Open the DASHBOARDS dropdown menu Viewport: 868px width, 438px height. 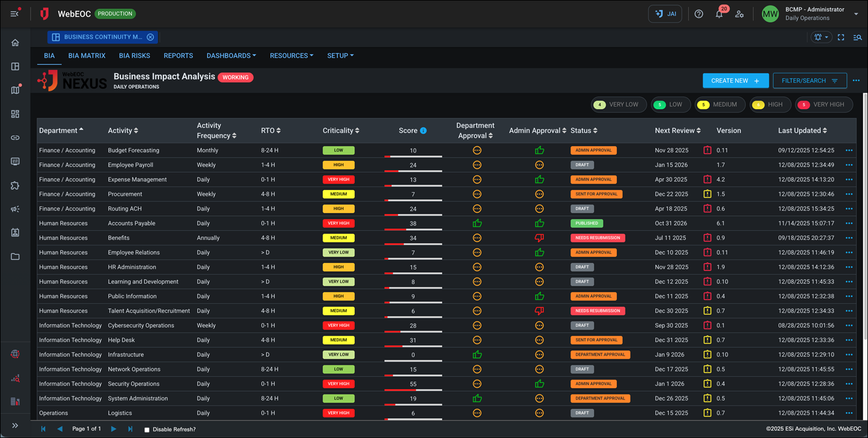(231, 55)
